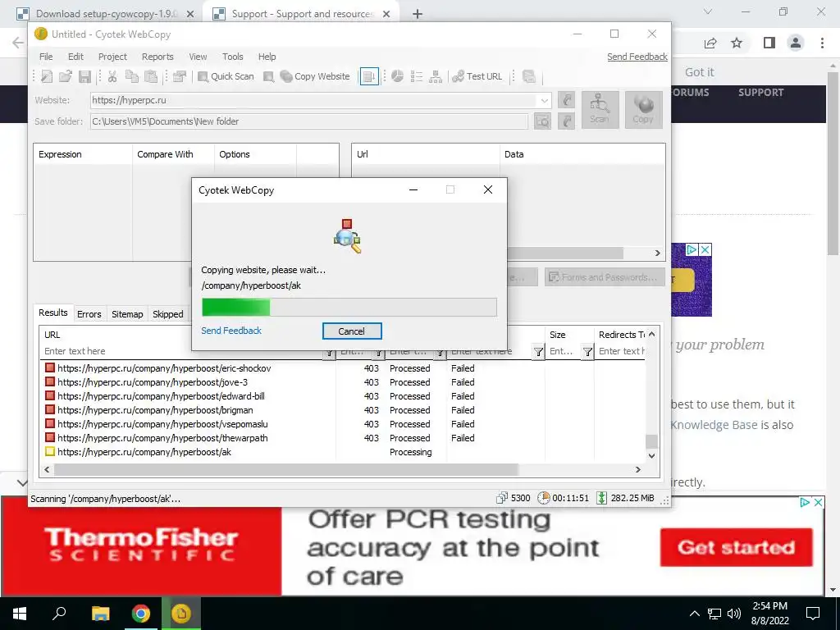Click the last toolbar icon after Test URL
Image resolution: width=840 pixels, height=630 pixels.
(x=529, y=76)
